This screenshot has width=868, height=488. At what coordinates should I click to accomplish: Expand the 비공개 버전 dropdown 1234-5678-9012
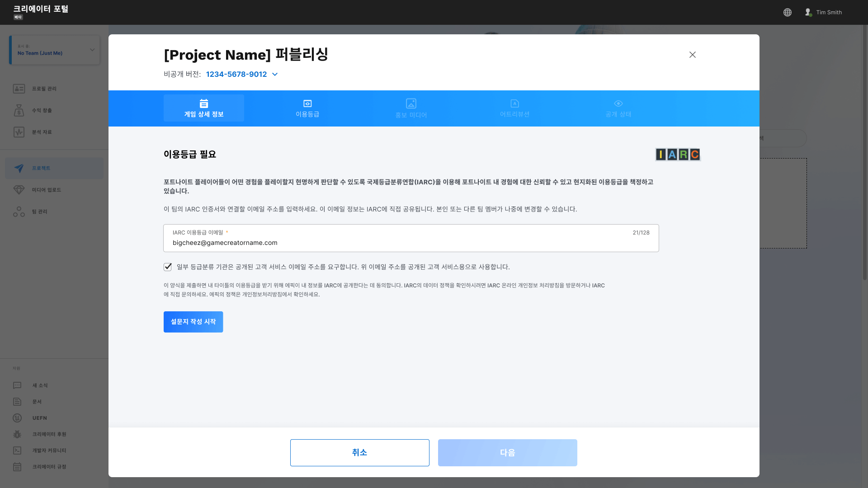(241, 74)
